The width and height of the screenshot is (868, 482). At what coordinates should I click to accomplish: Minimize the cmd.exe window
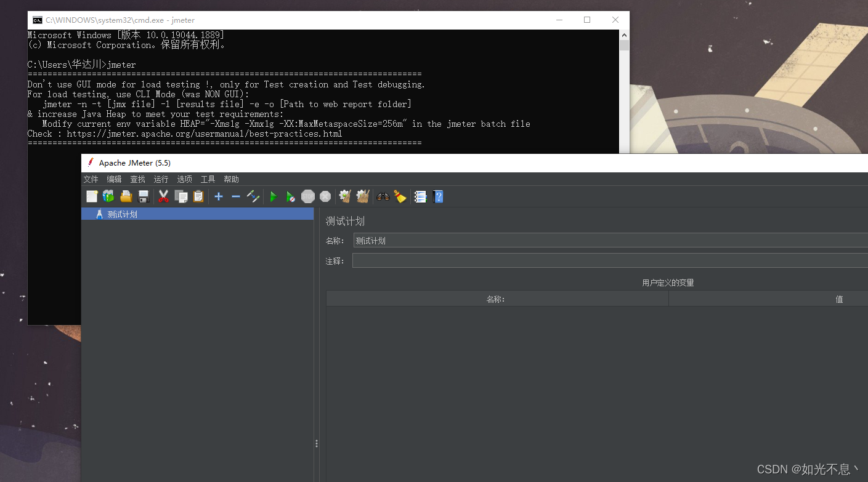coord(559,20)
